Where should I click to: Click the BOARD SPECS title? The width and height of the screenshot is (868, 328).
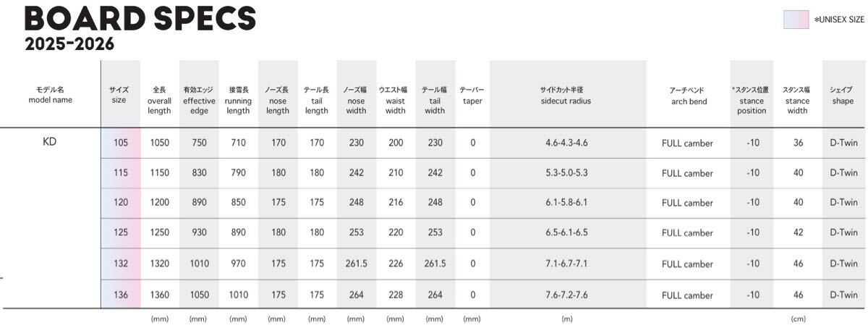pos(140,18)
